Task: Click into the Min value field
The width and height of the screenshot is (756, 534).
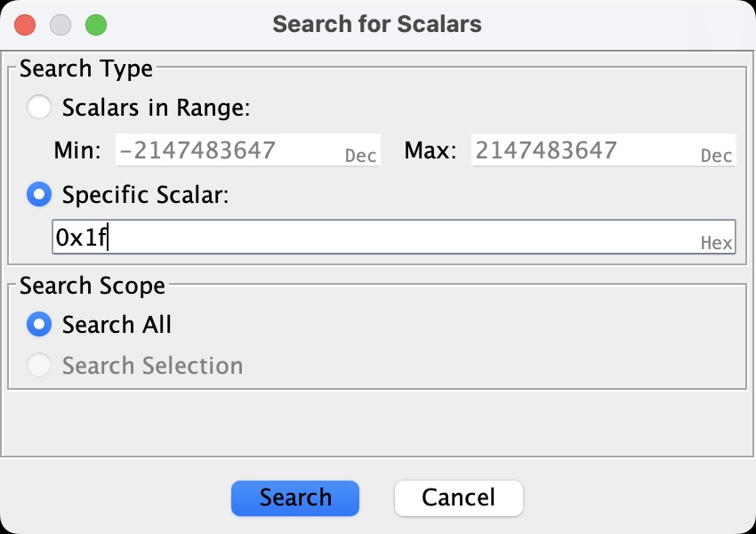Action: pyautogui.click(x=248, y=150)
